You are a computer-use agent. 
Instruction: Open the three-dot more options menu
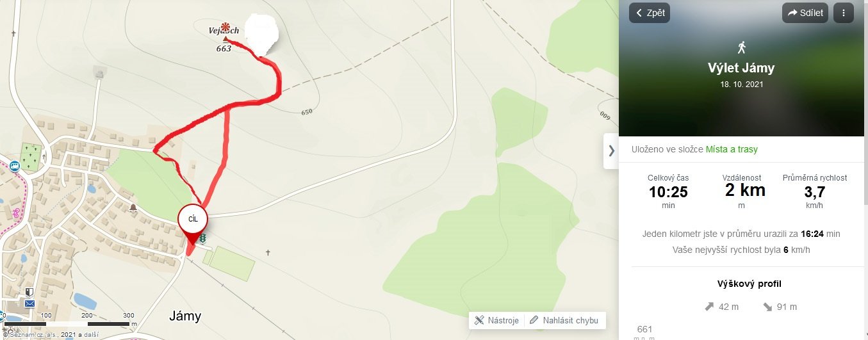[x=844, y=13]
